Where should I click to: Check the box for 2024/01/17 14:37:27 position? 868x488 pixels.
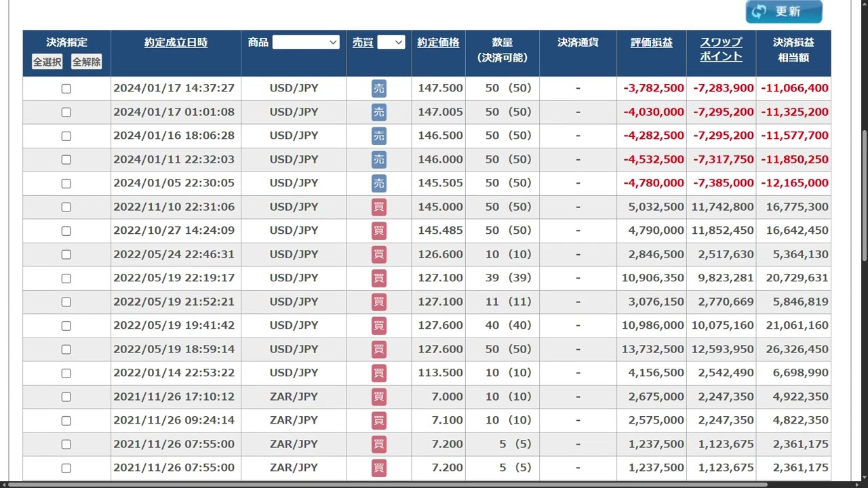pyautogui.click(x=66, y=89)
